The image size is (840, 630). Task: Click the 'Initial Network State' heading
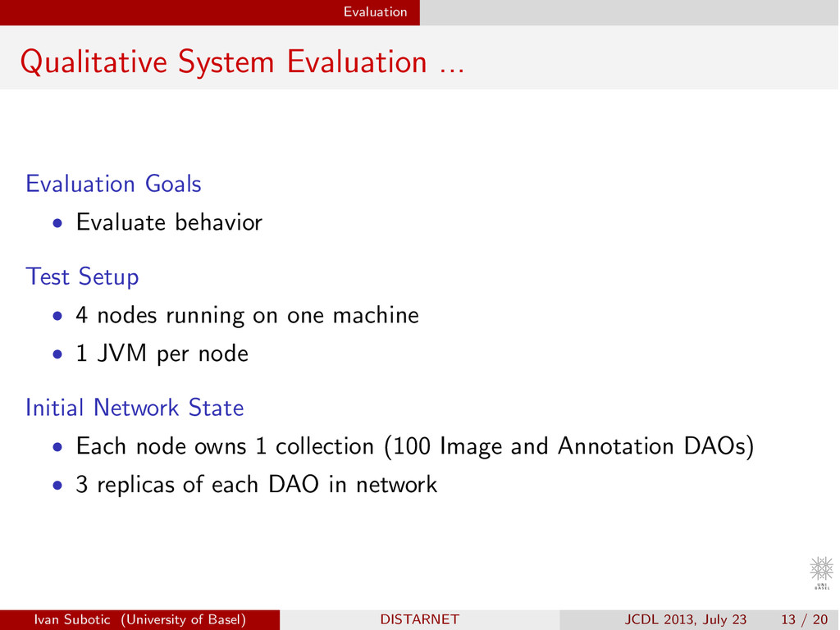click(135, 408)
